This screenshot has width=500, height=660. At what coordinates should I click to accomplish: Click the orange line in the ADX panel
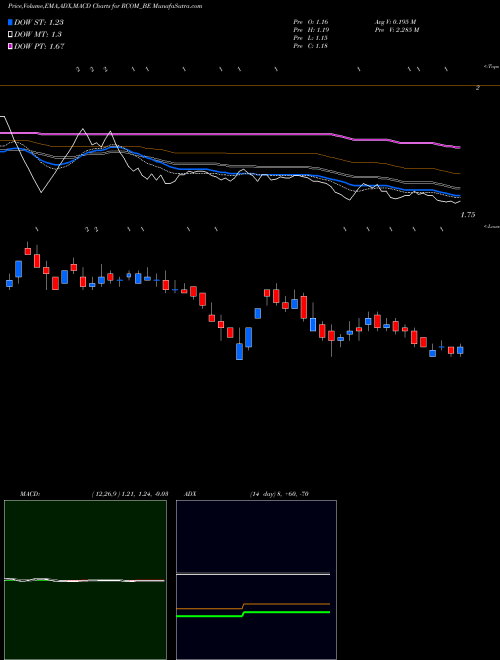tap(253, 606)
